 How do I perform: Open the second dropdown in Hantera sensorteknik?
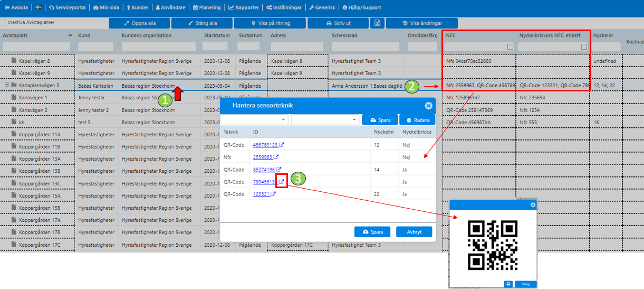325,120
